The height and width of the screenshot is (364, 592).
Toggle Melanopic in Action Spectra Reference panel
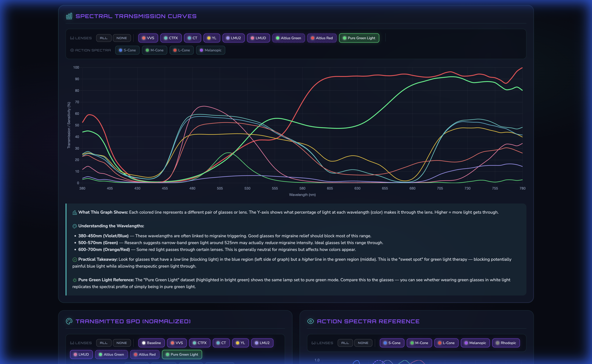click(x=475, y=343)
